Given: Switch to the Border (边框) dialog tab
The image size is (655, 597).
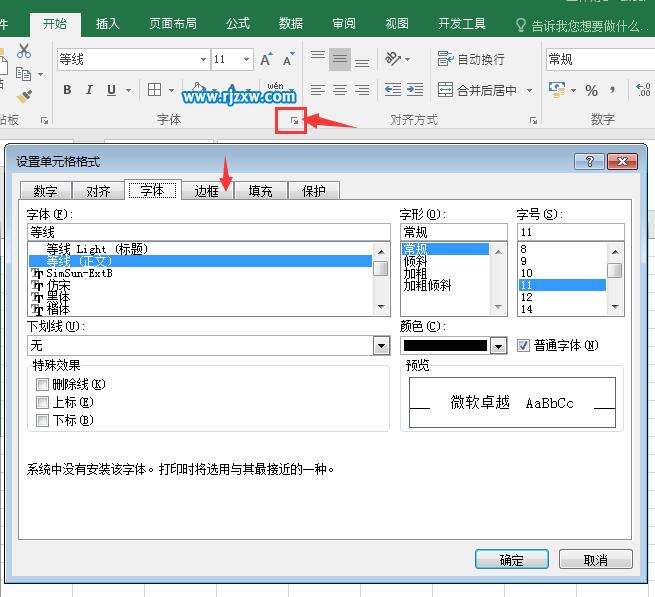Looking at the screenshot, I should (x=207, y=191).
